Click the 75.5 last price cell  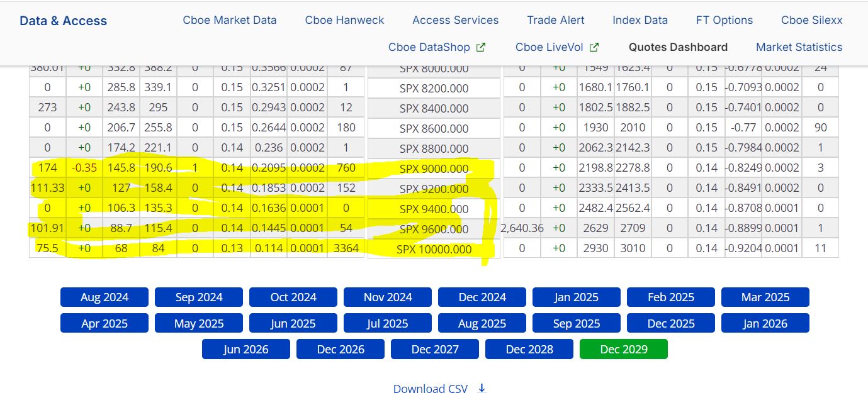coord(48,248)
